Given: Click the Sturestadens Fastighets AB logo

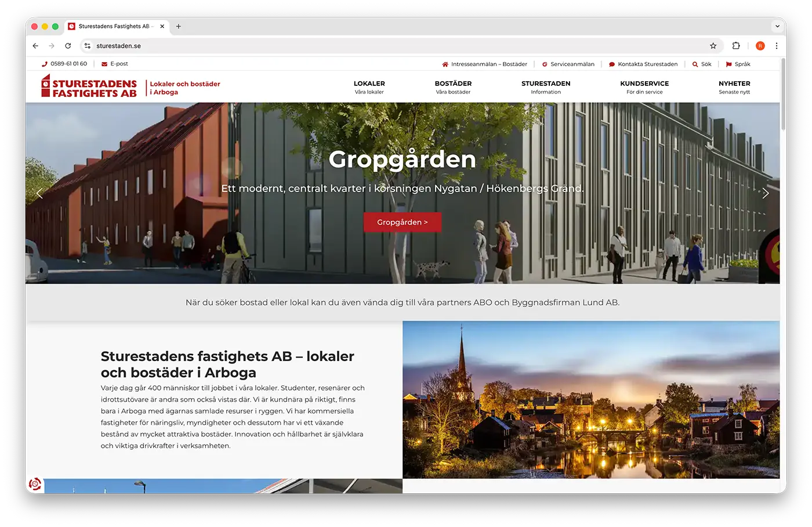Looking at the screenshot, I should pos(89,86).
